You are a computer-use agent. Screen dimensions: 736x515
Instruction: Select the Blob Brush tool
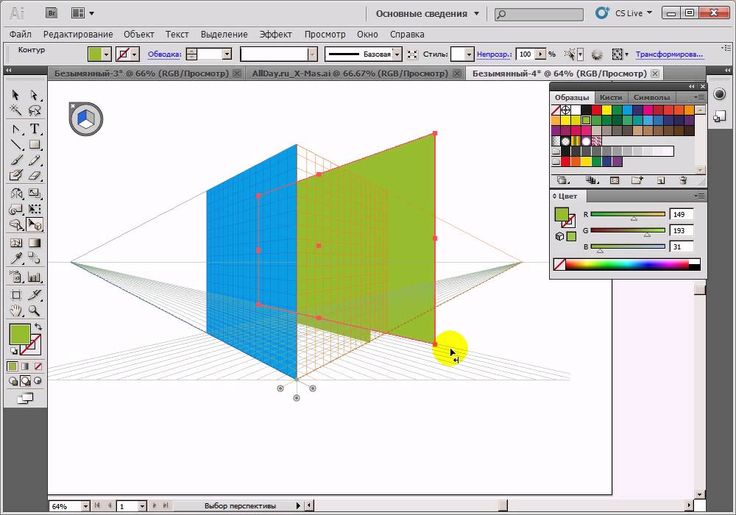[x=15, y=176]
